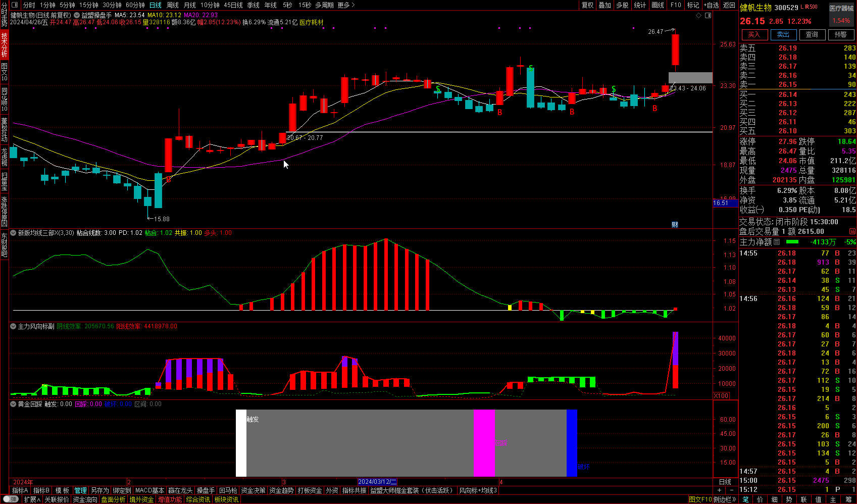Screen dimensions: 857x504
Task: Click the 卖出 sell button
Action: click(x=783, y=34)
